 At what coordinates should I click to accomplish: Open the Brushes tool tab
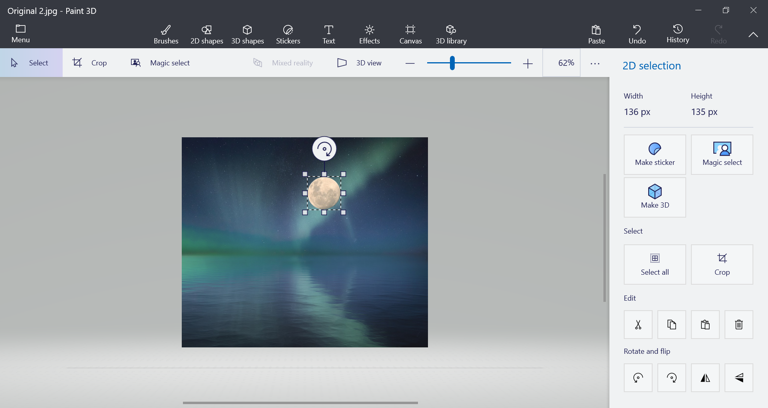166,34
